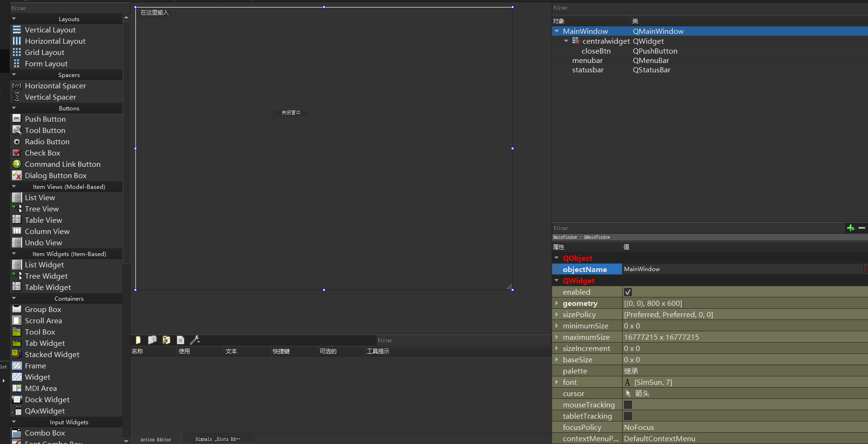Switch to the Action Editor tab

click(156, 439)
